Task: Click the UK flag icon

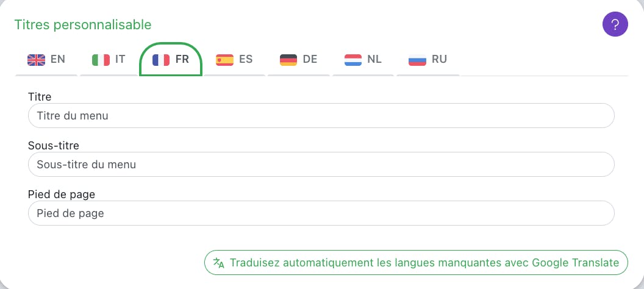Action: (37, 60)
